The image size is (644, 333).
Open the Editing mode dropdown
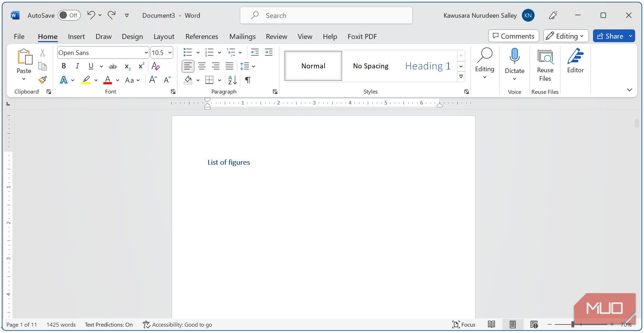tap(566, 36)
